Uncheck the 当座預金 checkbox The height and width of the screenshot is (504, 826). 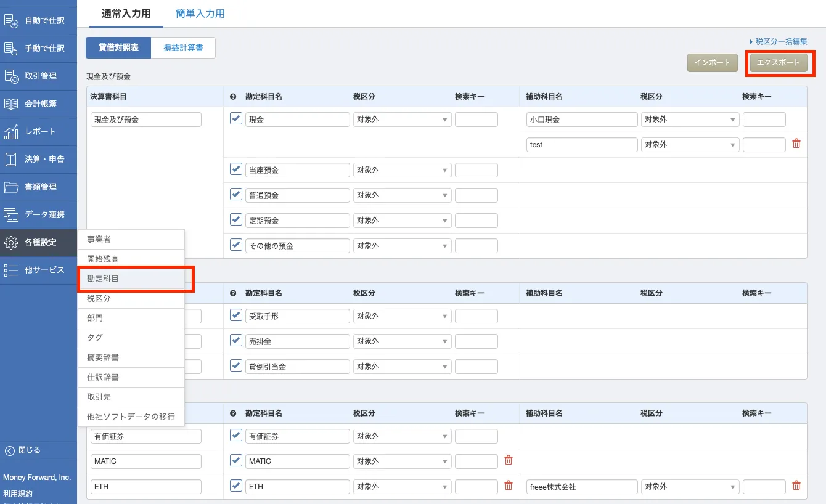click(235, 169)
